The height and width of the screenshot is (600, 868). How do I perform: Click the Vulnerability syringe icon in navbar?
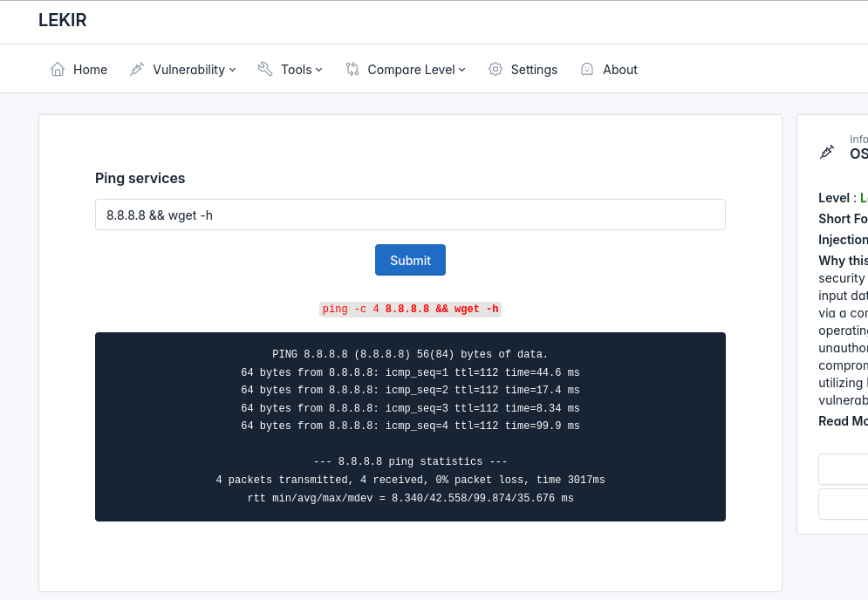(x=137, y=69)
